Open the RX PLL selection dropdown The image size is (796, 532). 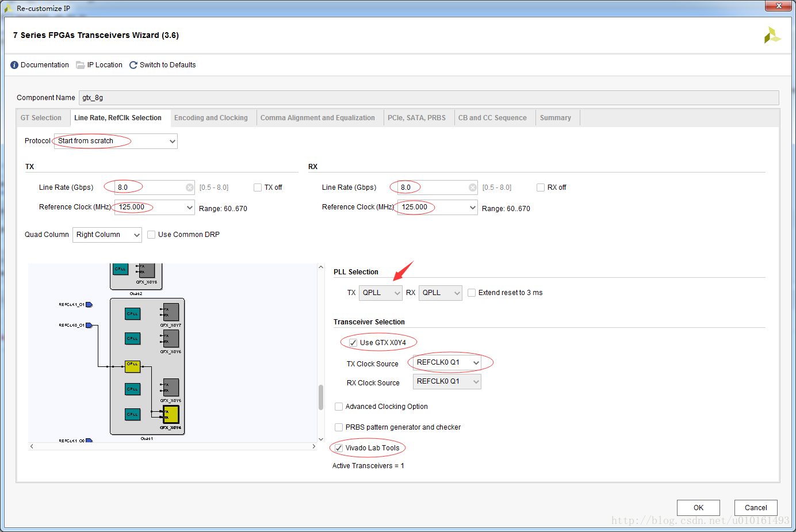[441, 293]
